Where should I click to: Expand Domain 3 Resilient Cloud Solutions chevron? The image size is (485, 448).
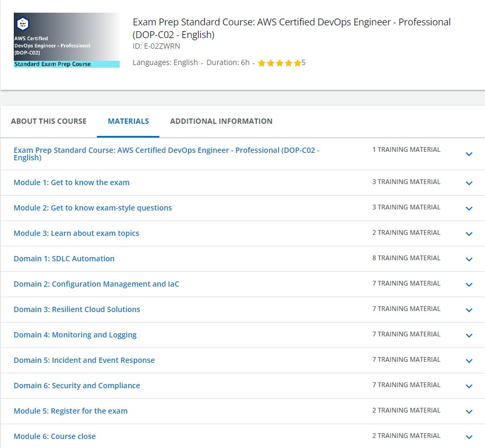click(469, 310)
